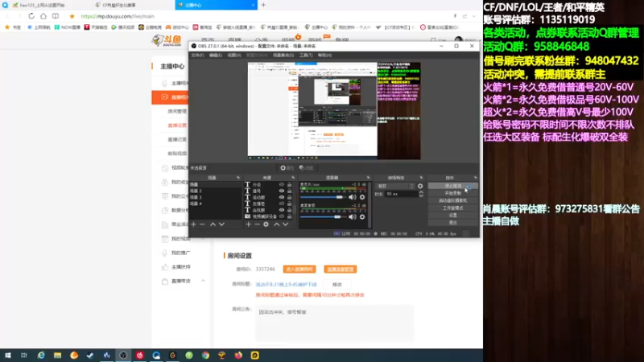Decrease transition duration with down arrow

[421, 196]
